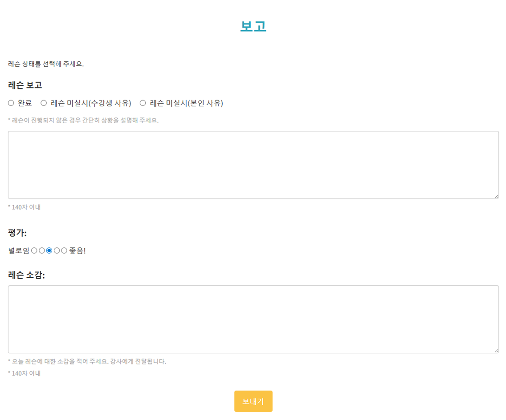Pick the highest rating circle beside 좋음!
This screenshot has height=420, width=506.
tap(64, 251)
